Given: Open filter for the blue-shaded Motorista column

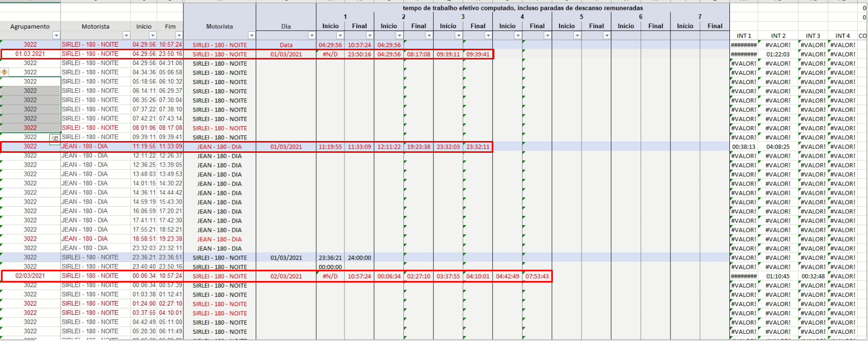Looking at the screenshot, I should tap(252, 35).
